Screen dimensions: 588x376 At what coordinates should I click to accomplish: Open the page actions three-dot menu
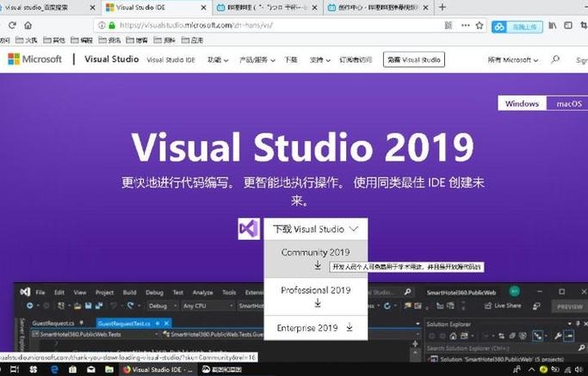coord(466,26)
